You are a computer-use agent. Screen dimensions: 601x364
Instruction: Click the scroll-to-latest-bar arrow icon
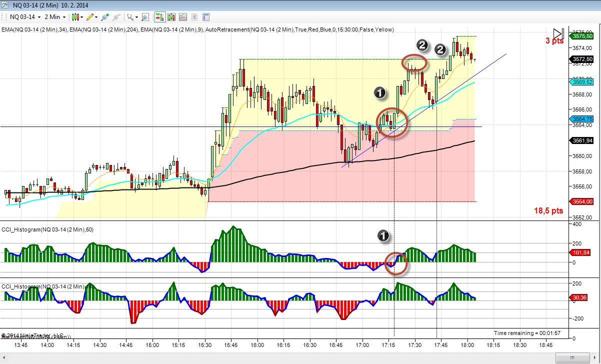tap(558, 33)
